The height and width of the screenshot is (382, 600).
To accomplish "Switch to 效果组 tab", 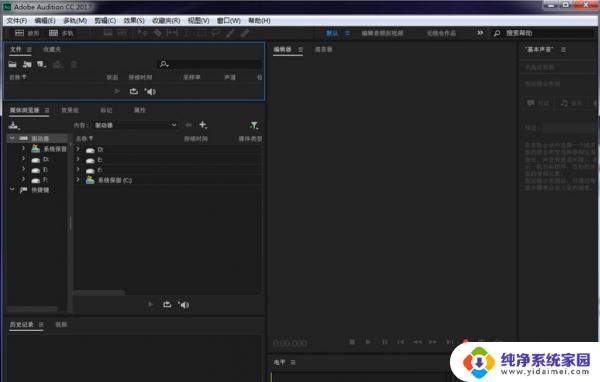I will click(x=70, y=110).
